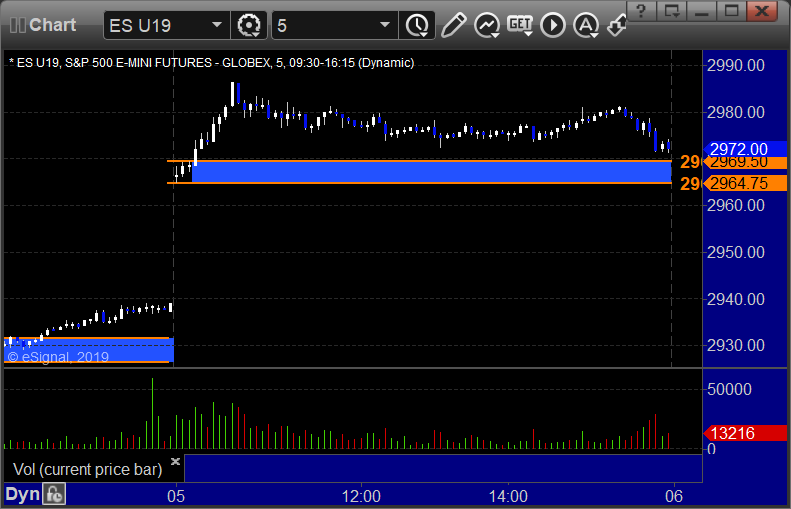Screen dimensions: 791x509
Task: Open the alerts 'A' circle icon
Action: 586,25
